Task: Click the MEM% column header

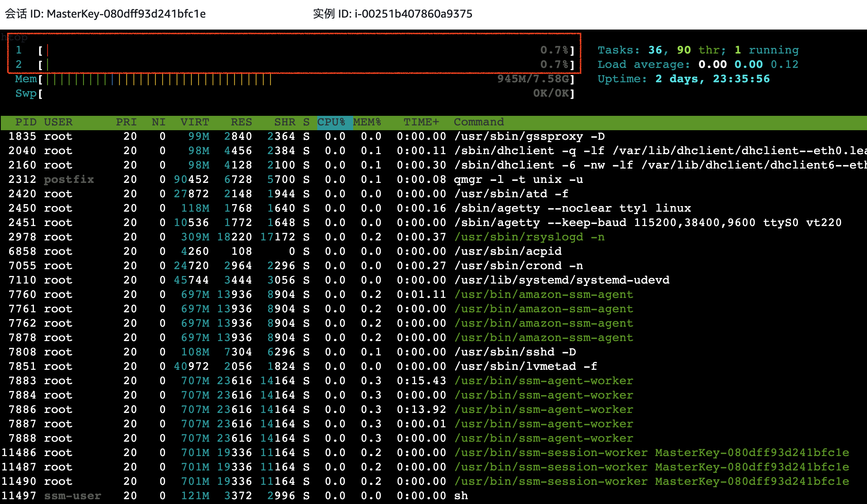Action: tap(367, 122)
